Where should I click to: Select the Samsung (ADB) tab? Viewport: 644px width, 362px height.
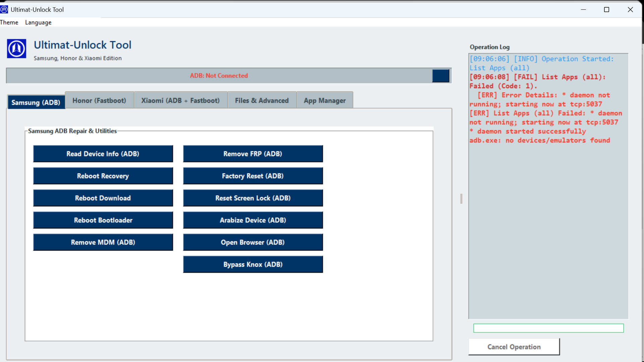pyautogui.click(x=36, y=102)
